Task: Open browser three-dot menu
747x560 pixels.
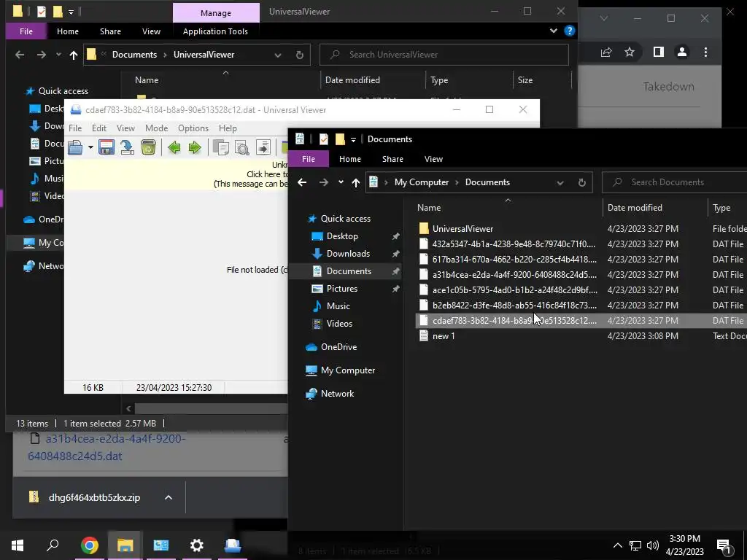Action: 705,52
